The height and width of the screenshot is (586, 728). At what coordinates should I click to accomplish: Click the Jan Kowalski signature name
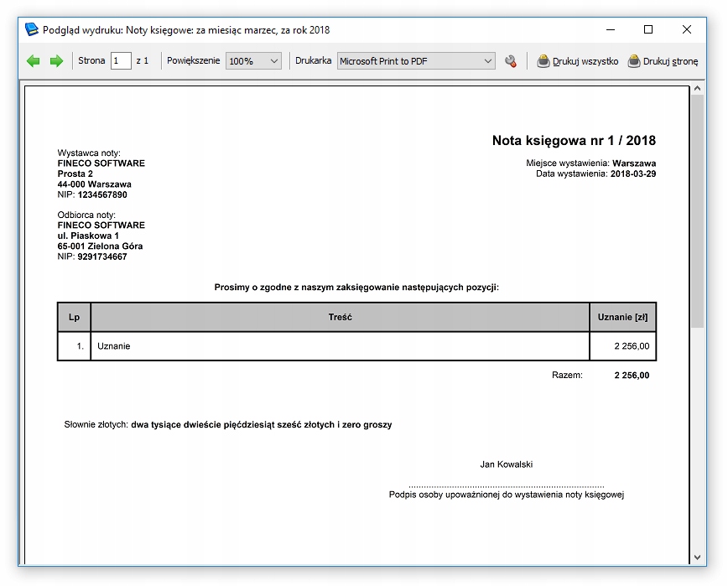506,464
